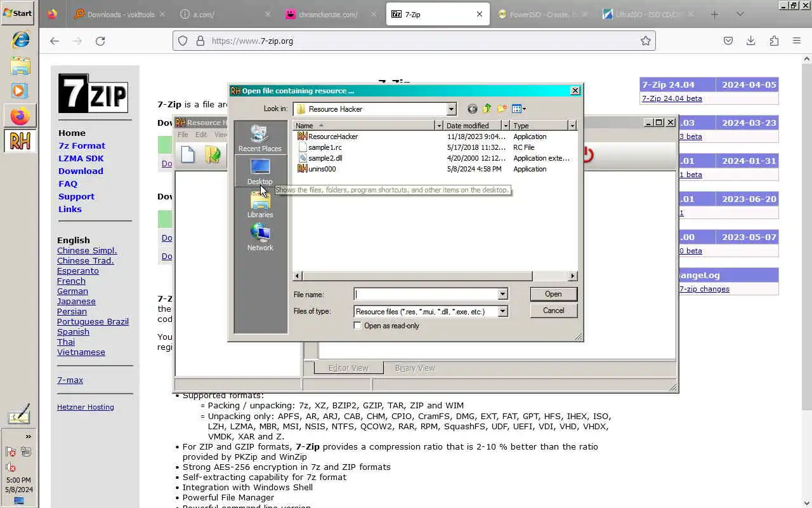Follow the 7z Format sidebar link
The height and width of the screenshot is (508, 812).
[x=82, y=145]
